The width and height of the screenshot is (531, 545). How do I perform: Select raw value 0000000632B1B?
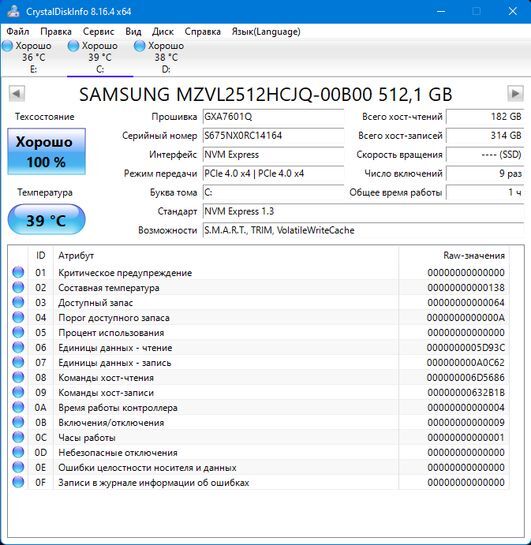[466, 392]
